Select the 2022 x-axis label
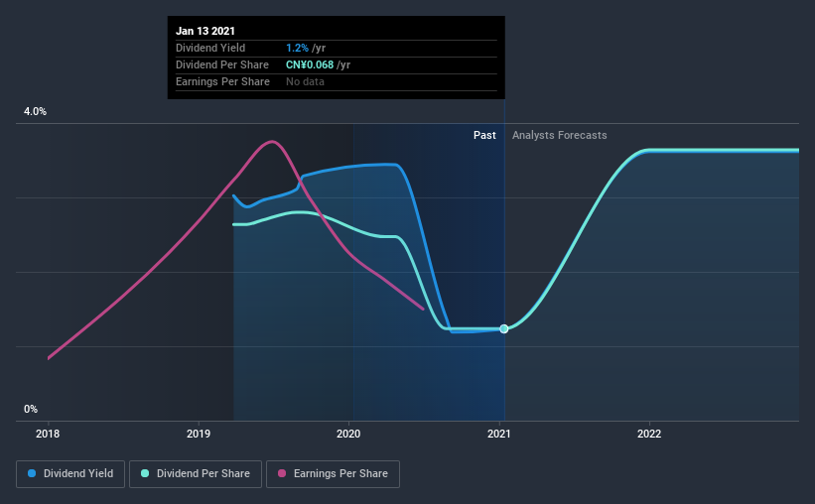This screenshot has width=815, height=504. click(649, 434)
